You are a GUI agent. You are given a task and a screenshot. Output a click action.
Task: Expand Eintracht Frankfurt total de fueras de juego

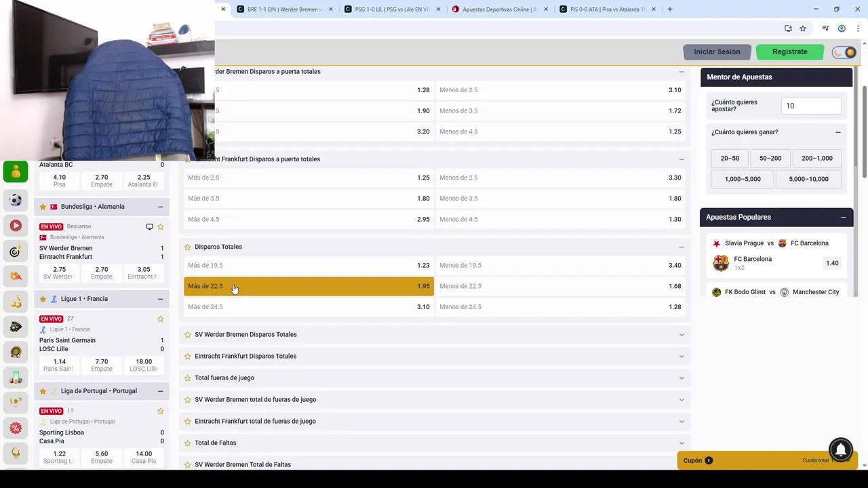(682, 421)
